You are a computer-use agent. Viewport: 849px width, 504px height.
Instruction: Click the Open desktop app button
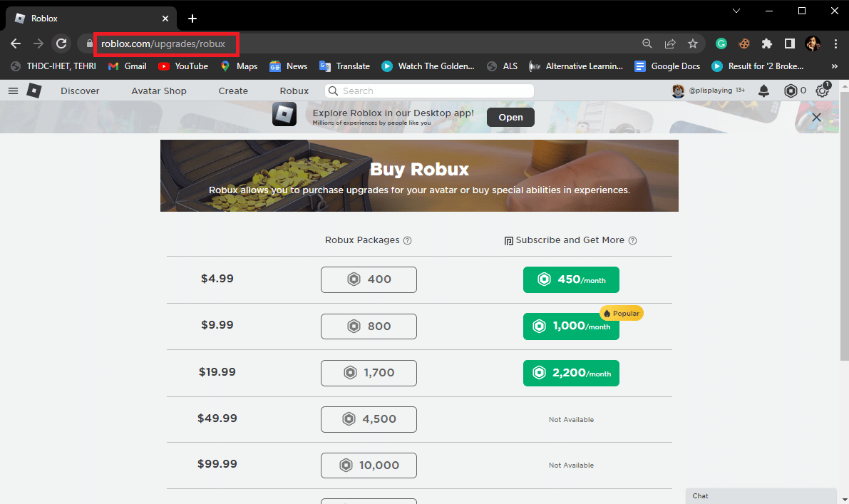click(x=510, y=118)
